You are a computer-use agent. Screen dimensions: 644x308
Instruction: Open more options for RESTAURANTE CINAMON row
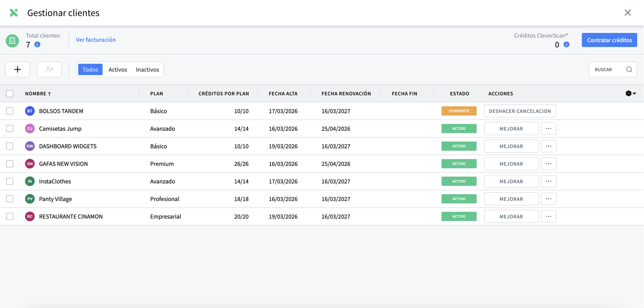pyautogui.click(x=548, y=216)
